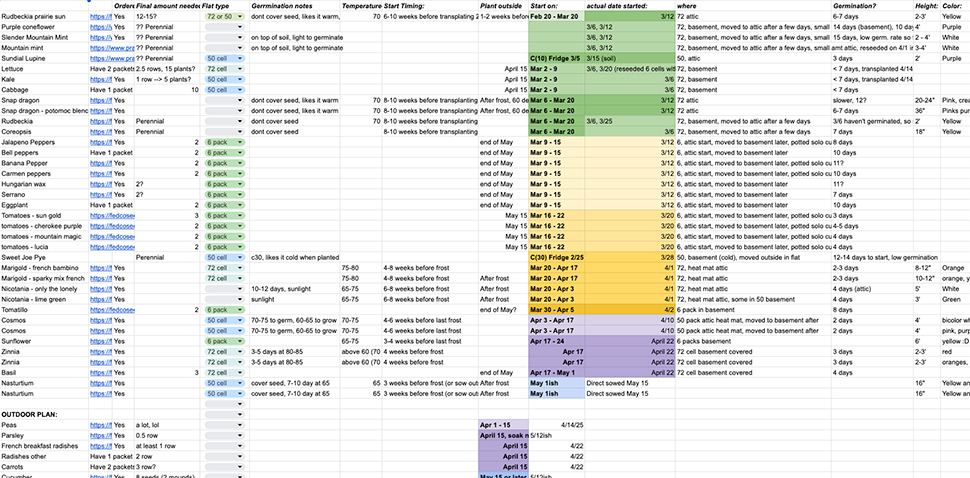The image size is (970, 478).
Task: Expand the Lettuce flat type dropdown
Action: tap(240, 69)
